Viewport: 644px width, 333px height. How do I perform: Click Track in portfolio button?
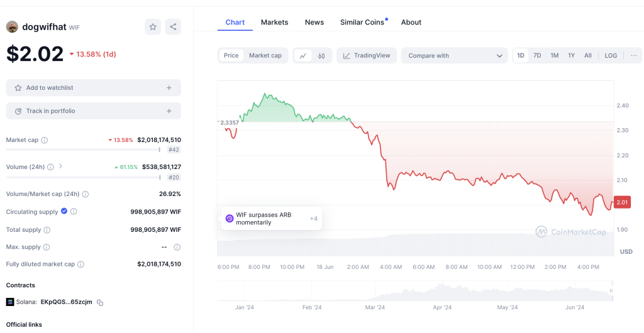[94, 111]
